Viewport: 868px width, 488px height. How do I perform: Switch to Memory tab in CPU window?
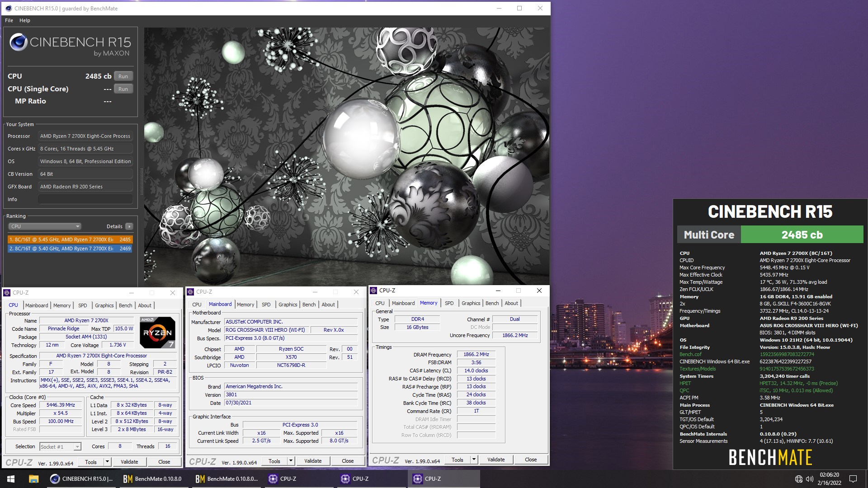tap(62, 305)
